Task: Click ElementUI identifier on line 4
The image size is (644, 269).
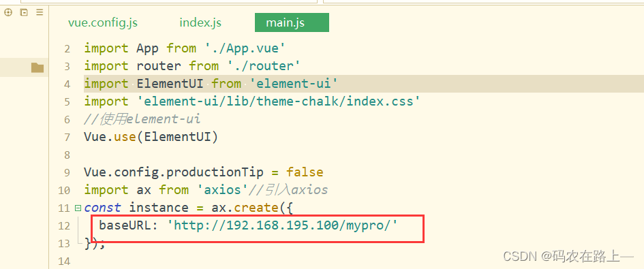Action: click(x=170, y=84)
